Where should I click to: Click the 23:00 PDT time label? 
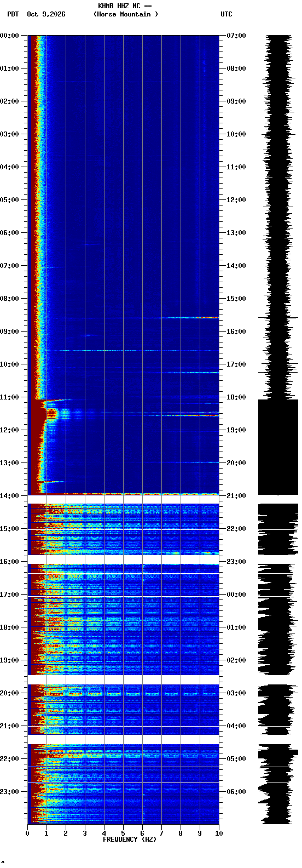(9, 792)
